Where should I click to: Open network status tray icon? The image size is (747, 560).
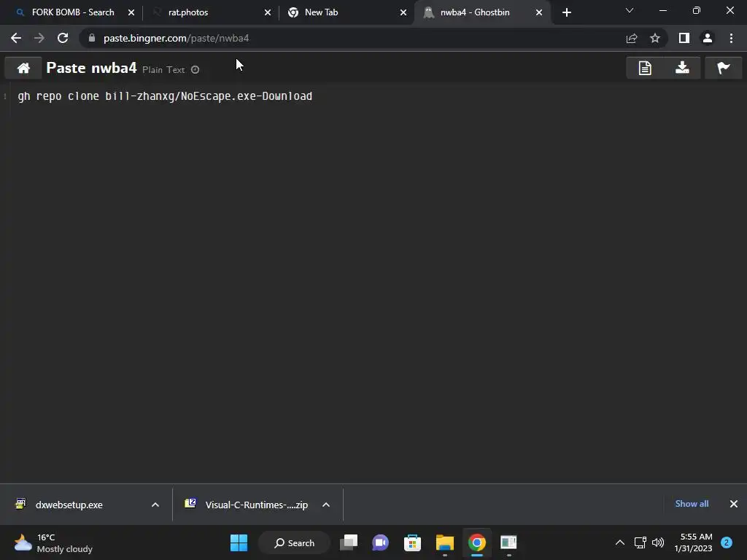640,542
